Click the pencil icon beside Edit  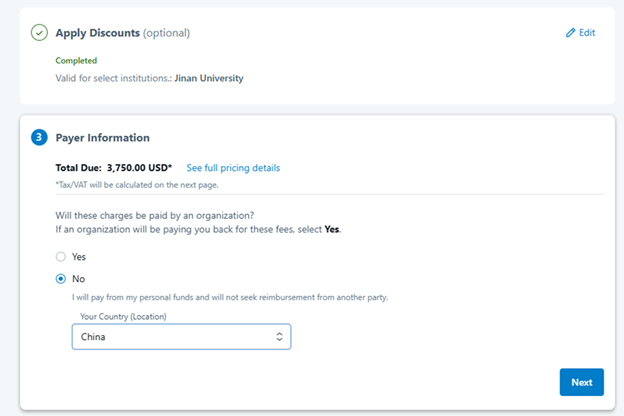570,33
